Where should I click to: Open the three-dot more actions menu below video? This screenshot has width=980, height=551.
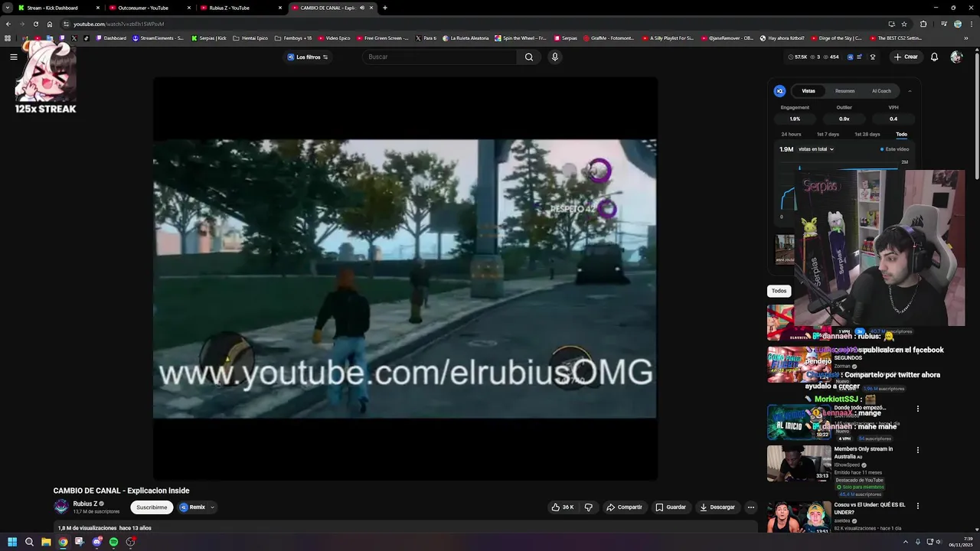pyautogui.click(x=751, y=507)
